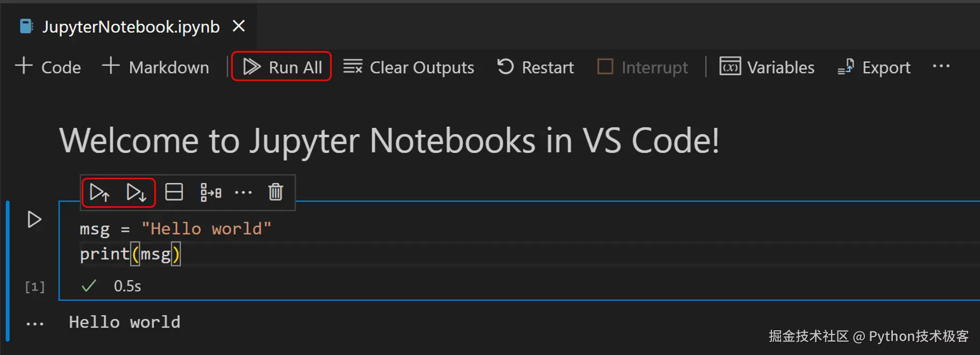Image resolution: width=980 pixels, height=355 pixels.
Task: Click the msg = "Hello world" code line
Action: (x=176, y=229)
